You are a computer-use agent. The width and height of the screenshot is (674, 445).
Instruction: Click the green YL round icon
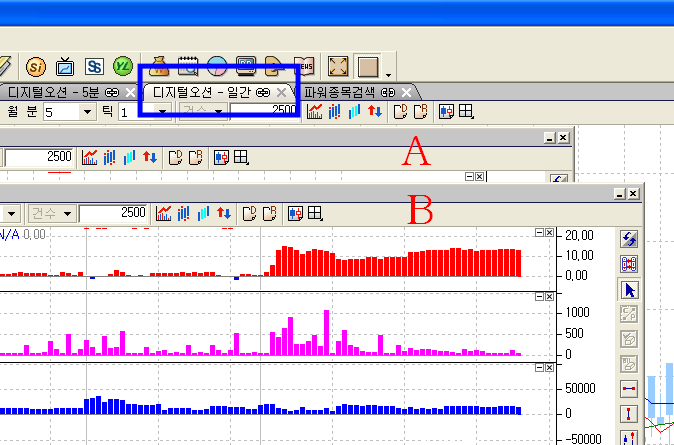click(x=123, y=66)
